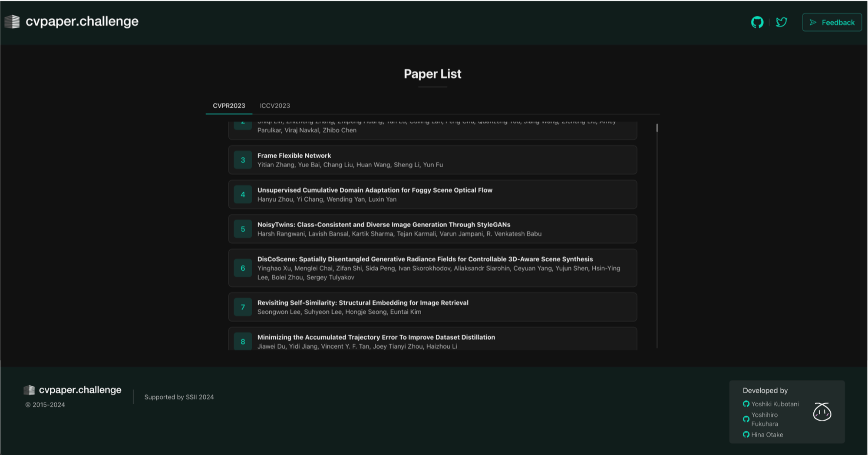
Task: Open paper on Foggy Scene Optical Flow
Action: (432, 195)
